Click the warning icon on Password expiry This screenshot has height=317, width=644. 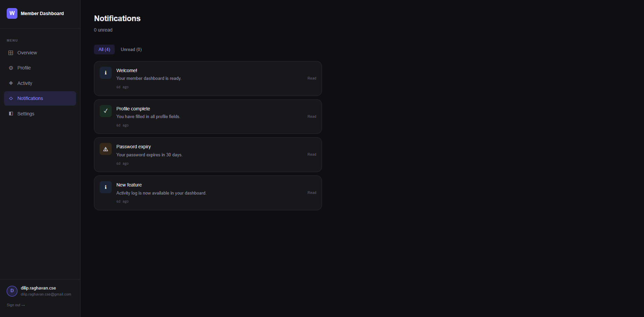click(106, 149)
